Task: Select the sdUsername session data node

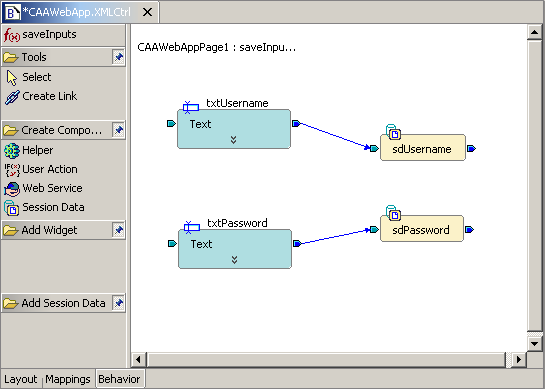Action: pos(423,148)
